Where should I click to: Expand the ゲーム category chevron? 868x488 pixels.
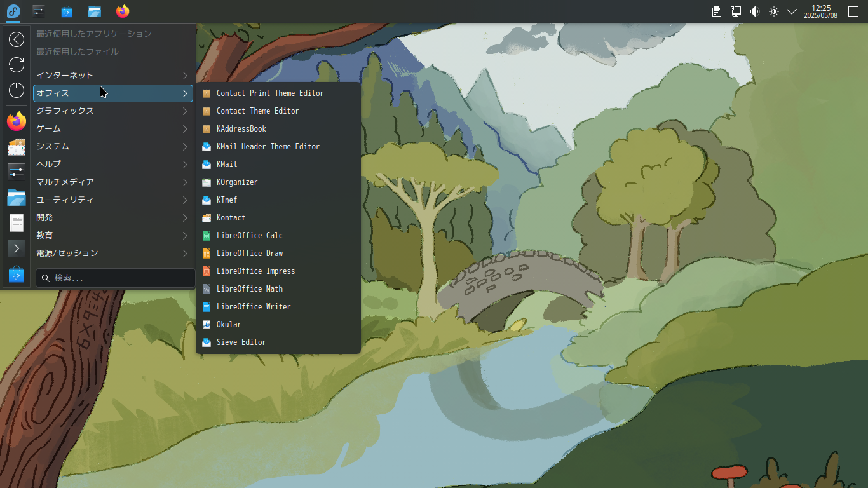click(x=185, y=129)
